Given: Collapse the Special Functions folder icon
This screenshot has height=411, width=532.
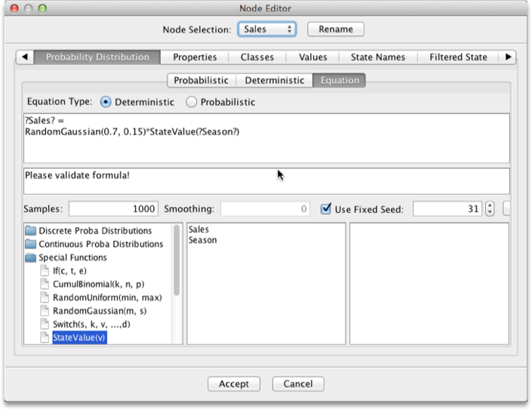Looking at the screenshot, I should (x=30, y=258).
